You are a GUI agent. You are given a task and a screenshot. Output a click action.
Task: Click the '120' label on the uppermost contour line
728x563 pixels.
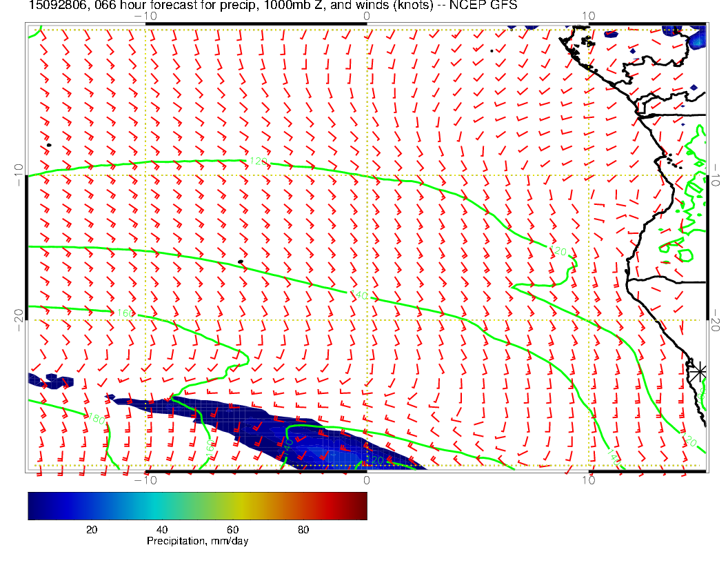pyautogui.click(x=259, y=161)
